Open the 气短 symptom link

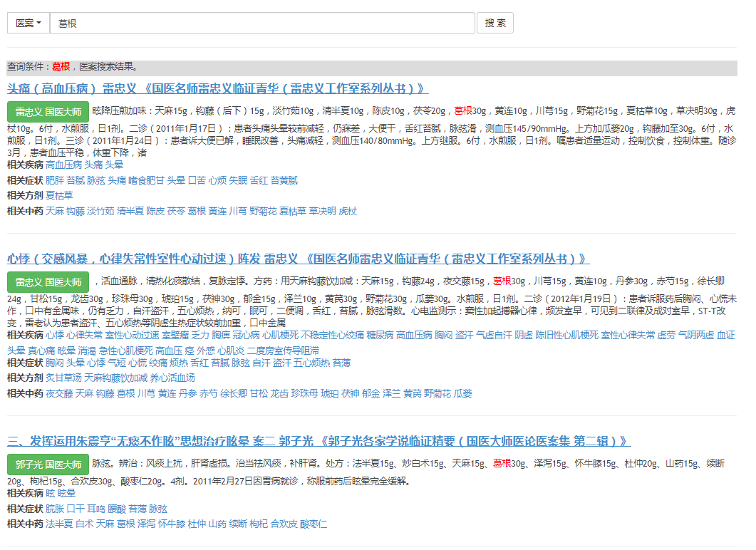(117, 363)
